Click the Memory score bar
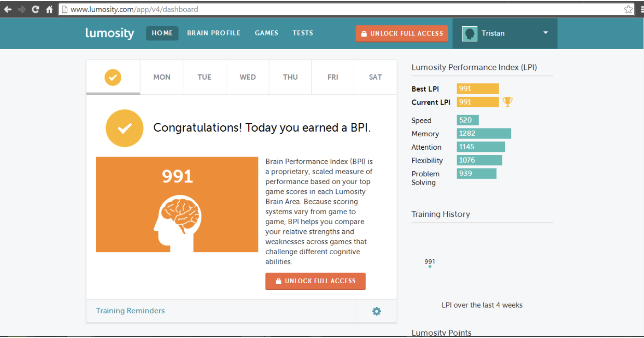 pyautogui.click(x=484, y=133)
